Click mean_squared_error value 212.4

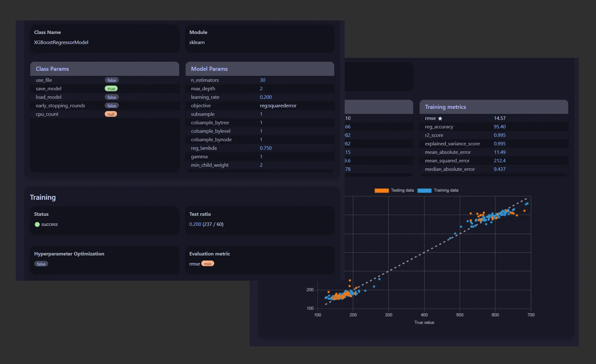pos(500,161)
